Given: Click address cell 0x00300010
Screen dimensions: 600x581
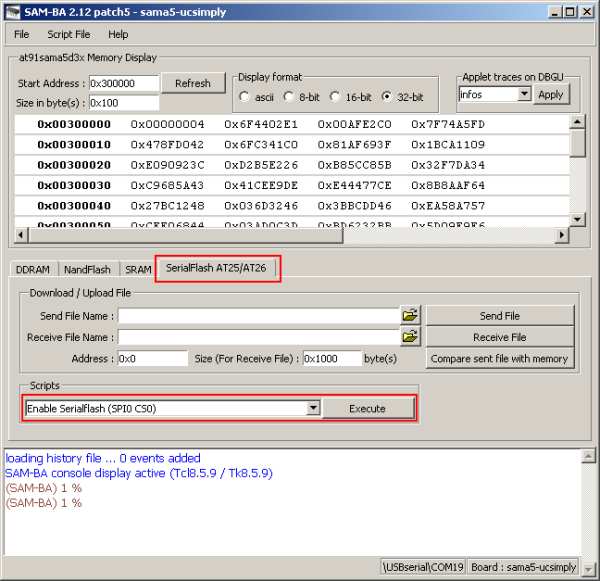Looking at the screenshot, I should pyautogui.click(x=74, y=145).
